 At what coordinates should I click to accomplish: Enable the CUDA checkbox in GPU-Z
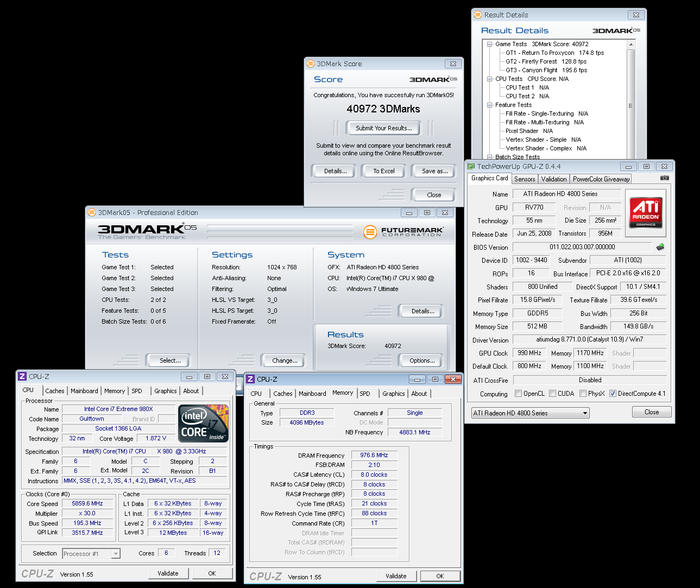552,394
